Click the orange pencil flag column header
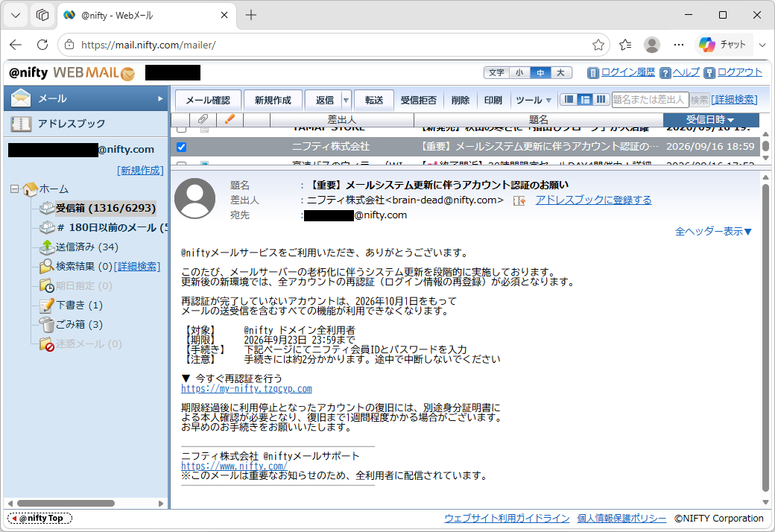 [x=230, y=119]
